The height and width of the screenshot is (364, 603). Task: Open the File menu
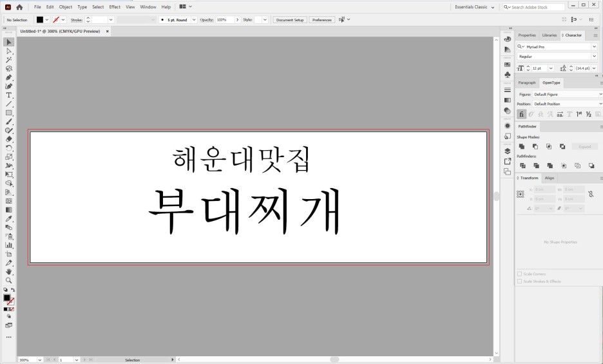[37, 7]
